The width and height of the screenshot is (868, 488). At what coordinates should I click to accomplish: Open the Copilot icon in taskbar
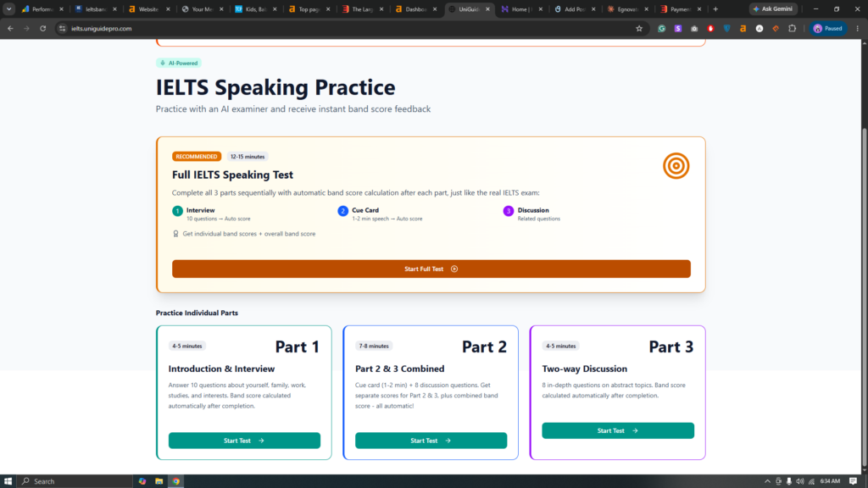142,481
